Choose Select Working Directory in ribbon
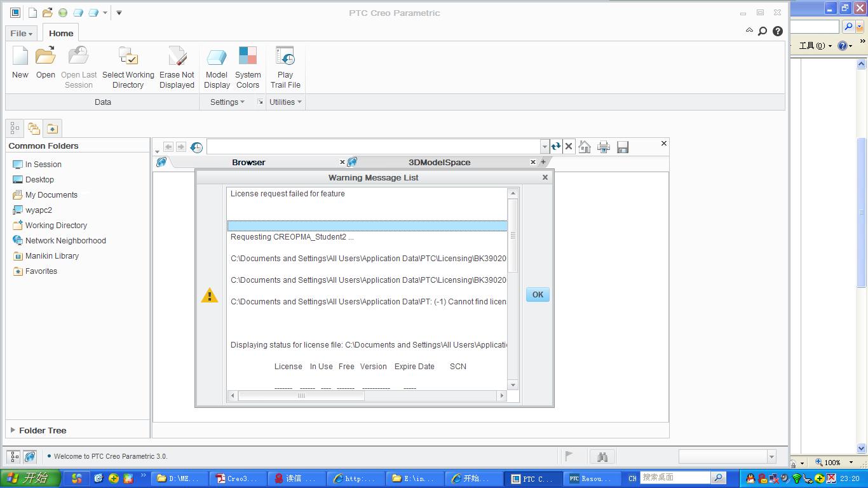 click(x=128, y=67)
